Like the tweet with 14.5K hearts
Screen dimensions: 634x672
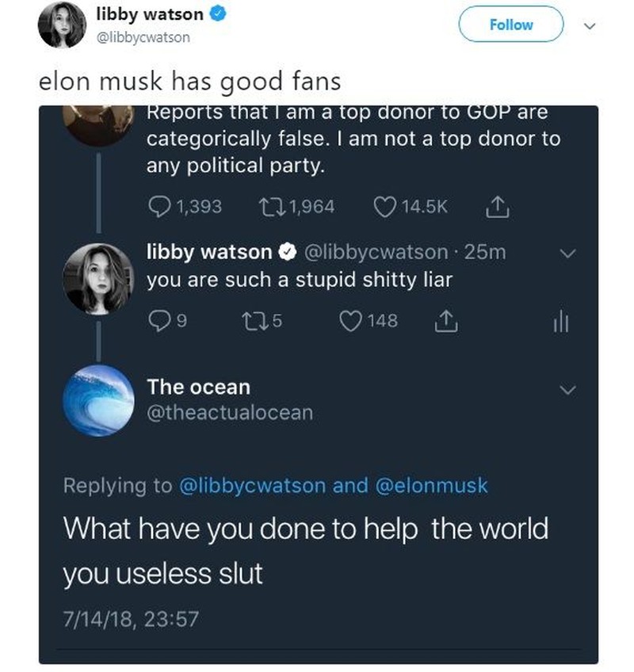pos(387,207)
